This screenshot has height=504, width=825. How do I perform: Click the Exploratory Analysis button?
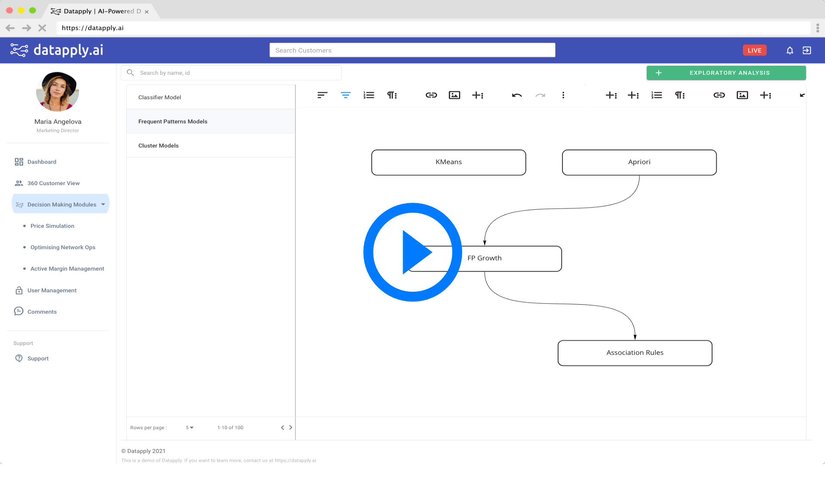tap(726, 73)
